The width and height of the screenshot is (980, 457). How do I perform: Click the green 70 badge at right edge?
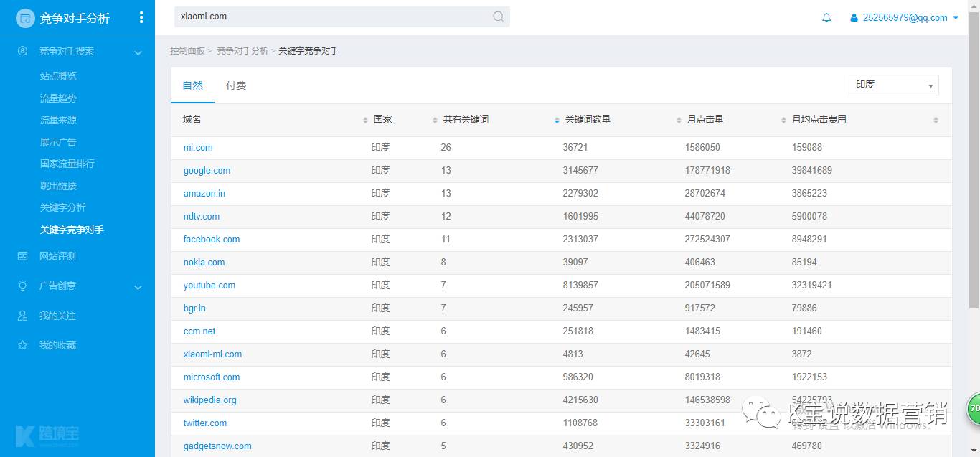974,409
